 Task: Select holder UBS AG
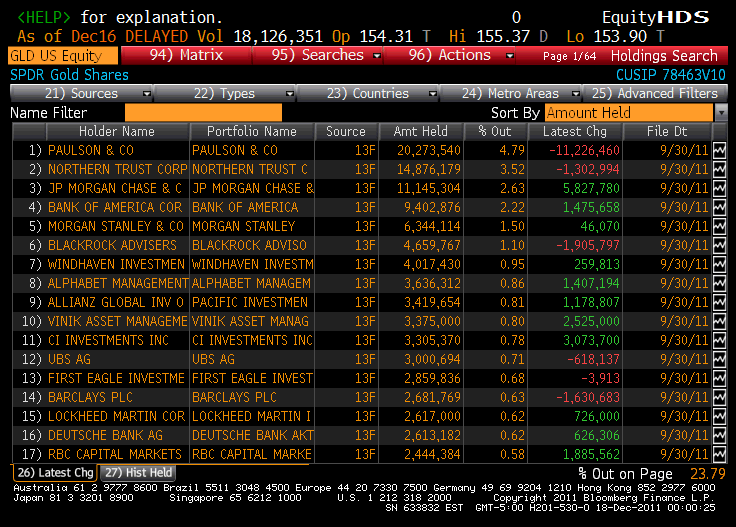tap(69, 359)
